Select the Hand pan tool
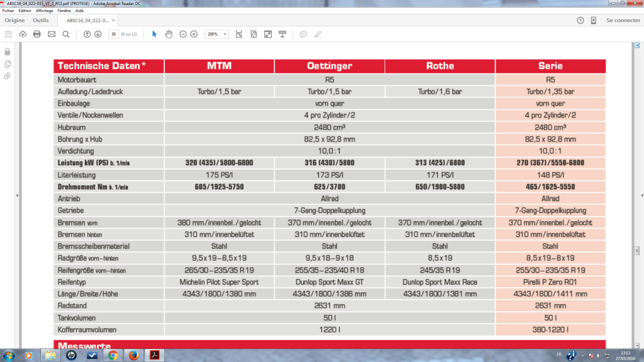 pos(169,34)
